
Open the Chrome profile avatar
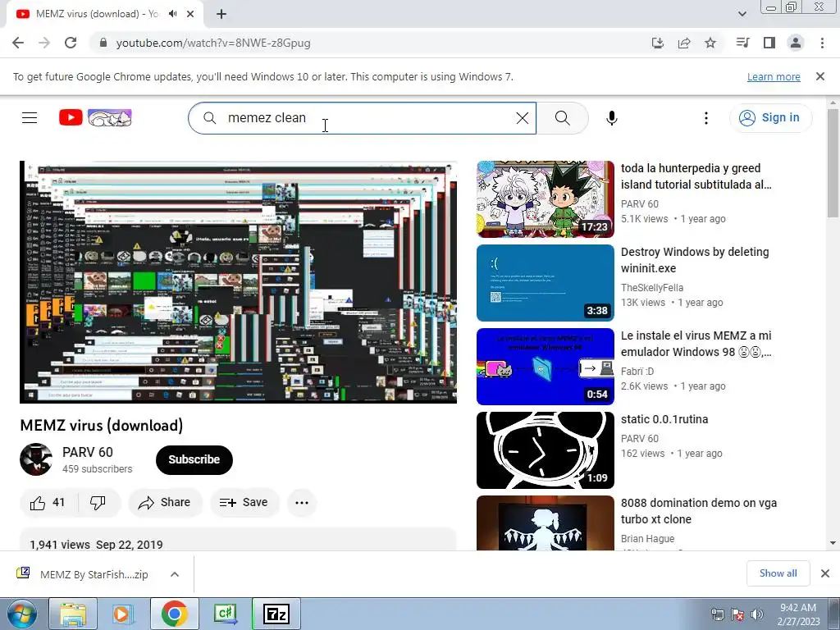[x=796, y=43]
